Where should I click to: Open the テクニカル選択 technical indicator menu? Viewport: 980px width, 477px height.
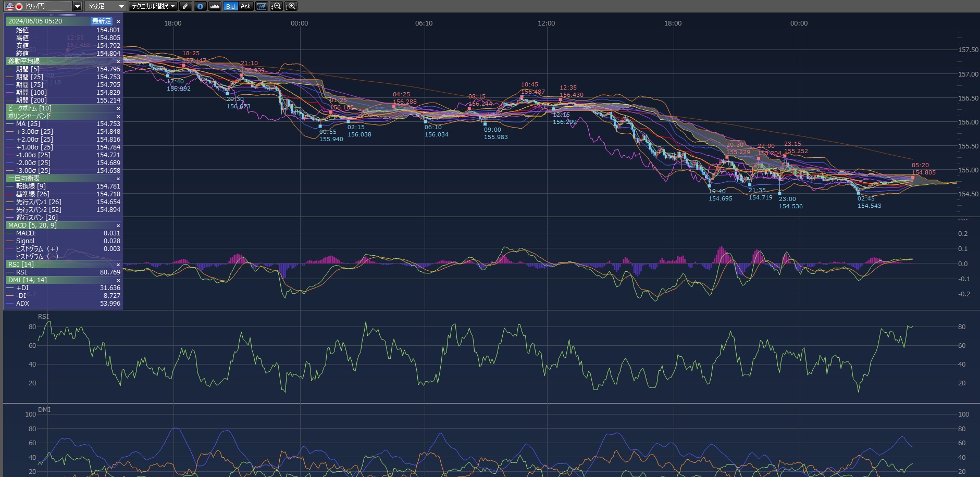153,6
